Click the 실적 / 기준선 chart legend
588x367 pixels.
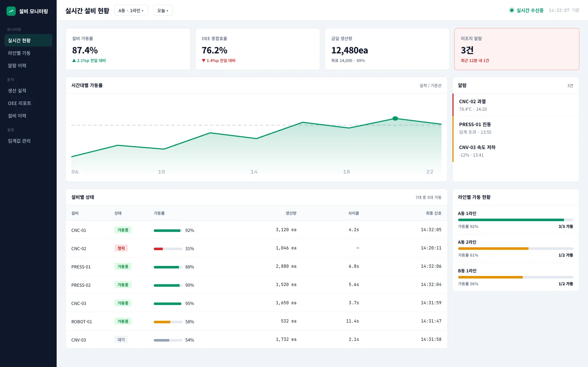(431, 86)
